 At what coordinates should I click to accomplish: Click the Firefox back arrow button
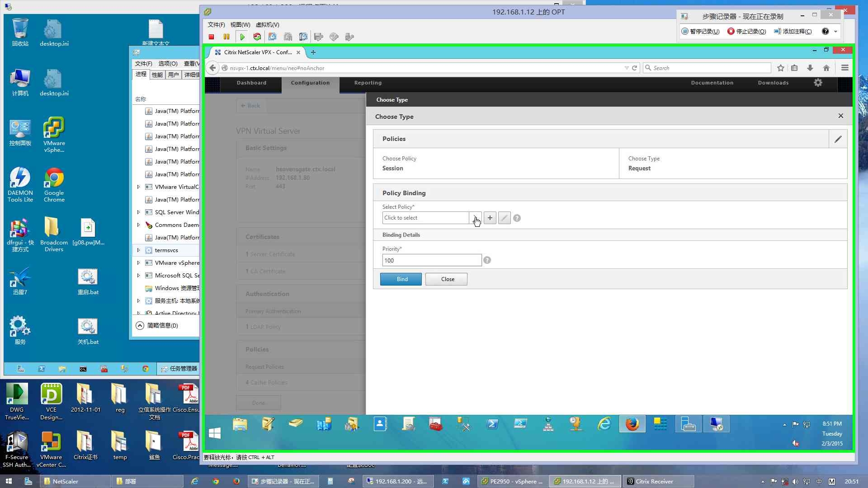point(212,68)
